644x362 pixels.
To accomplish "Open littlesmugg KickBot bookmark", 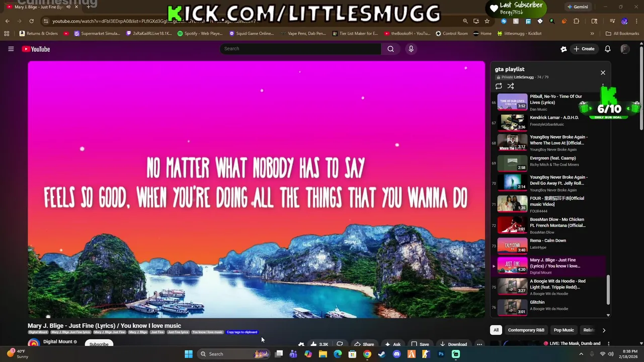I will coord(519,34).
